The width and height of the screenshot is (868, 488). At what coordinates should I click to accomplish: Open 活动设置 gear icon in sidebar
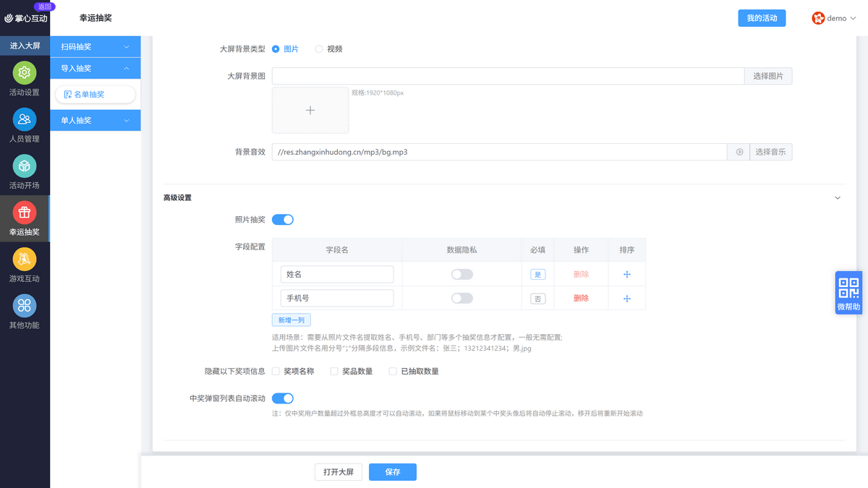pyautogui.click(x=25, y=73)
